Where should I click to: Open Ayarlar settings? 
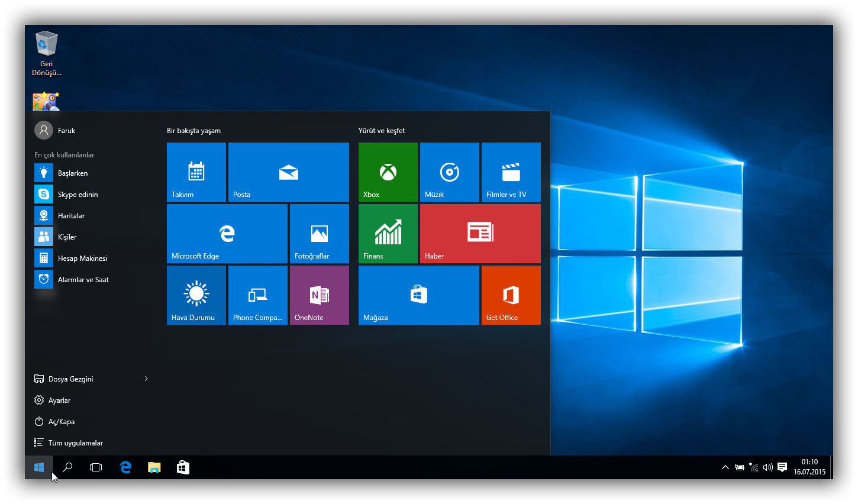[59, 400]
